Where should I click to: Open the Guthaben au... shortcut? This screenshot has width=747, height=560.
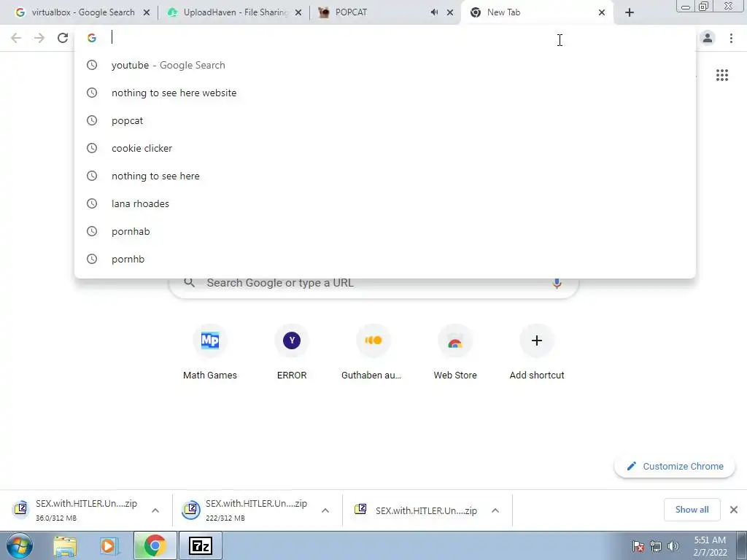[373, 353]
